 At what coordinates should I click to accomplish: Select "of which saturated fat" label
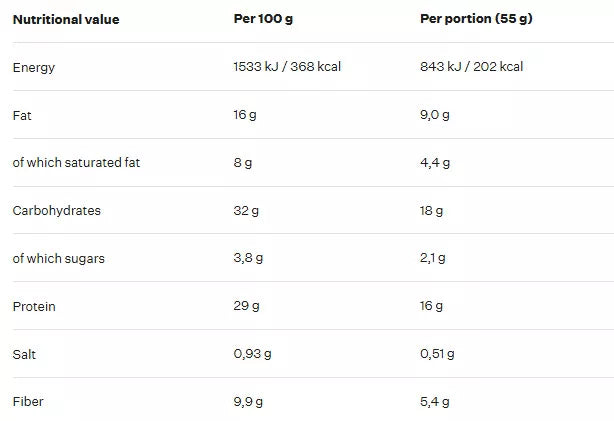pyautogui.click(x=76, y=163)
